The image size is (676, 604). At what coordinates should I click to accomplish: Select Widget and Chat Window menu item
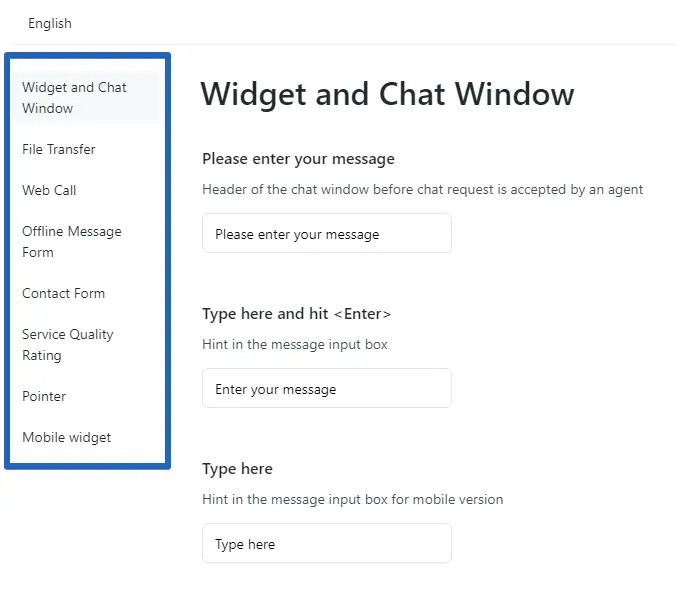pyautogui.click(x=87, y=98)
